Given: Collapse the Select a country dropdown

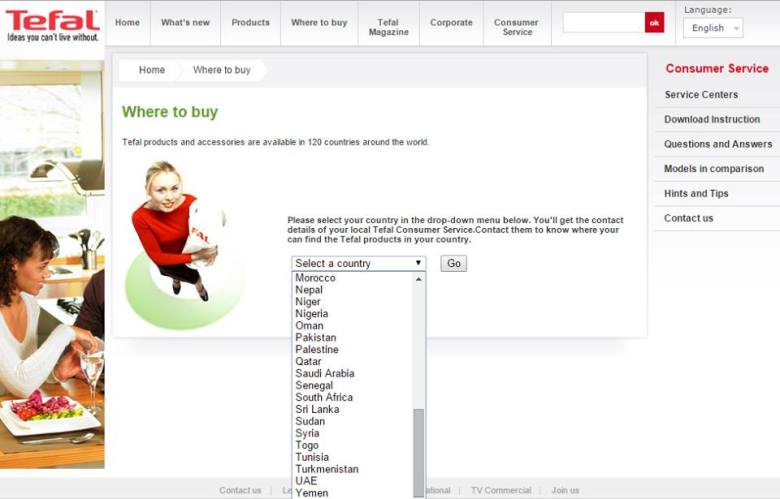Looking at the screenshot, I should pyautogui.click(x=359, y=263).
